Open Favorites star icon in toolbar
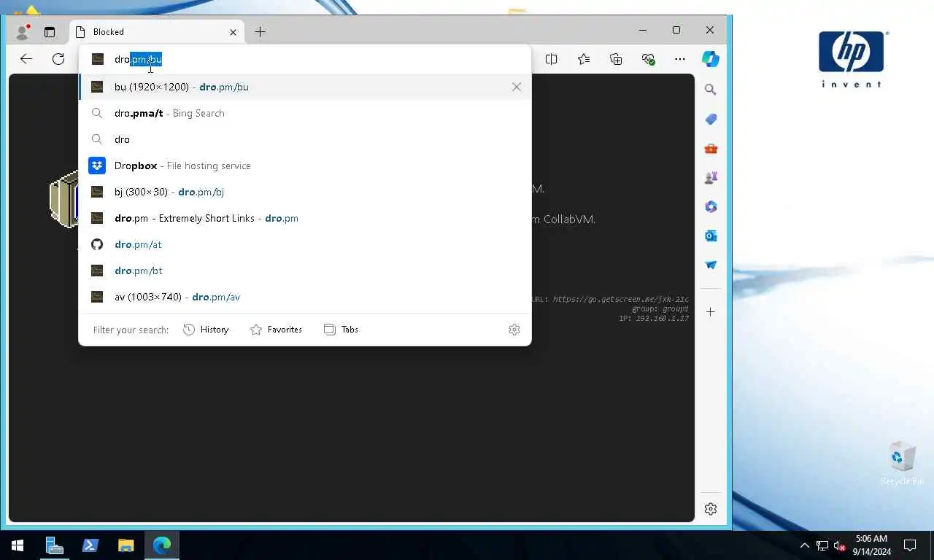 click(584, 59)
